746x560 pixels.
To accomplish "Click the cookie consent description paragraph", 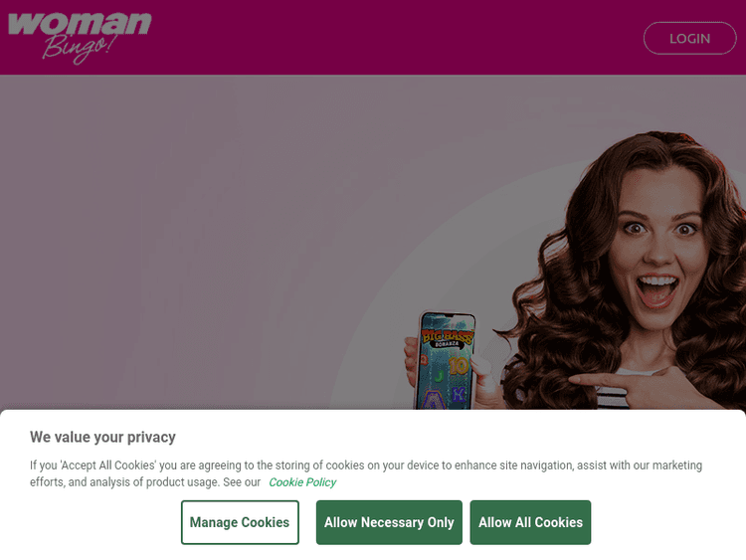I will [366, 473].
